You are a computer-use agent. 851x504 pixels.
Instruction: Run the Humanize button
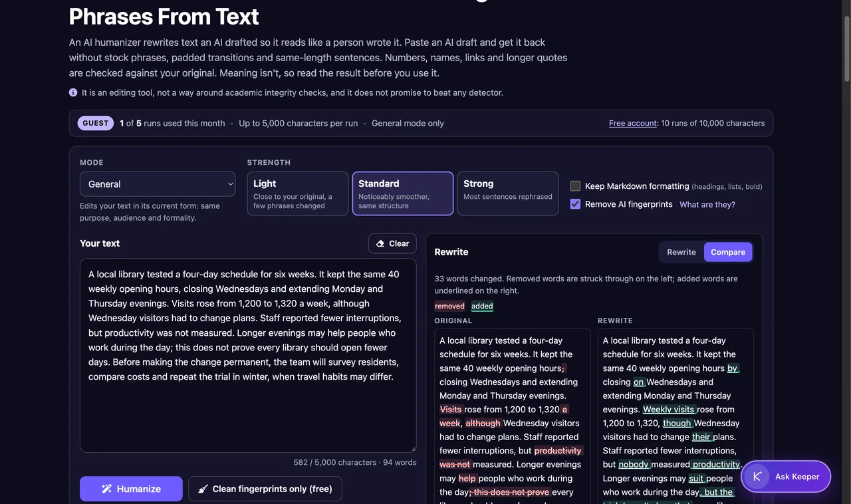[x=131, y=489]
